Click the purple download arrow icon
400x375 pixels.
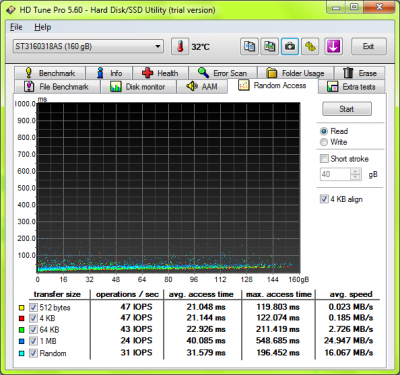333,46
